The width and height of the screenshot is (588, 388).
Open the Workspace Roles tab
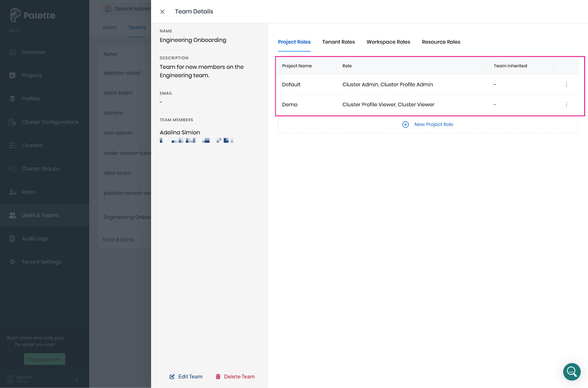pos(388,42)
